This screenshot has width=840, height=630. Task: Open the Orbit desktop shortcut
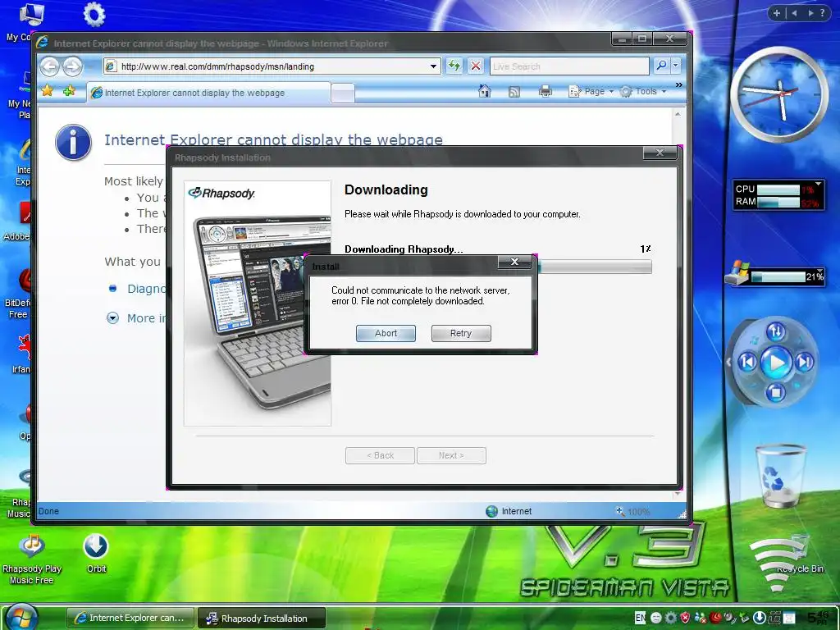(97, 554)
